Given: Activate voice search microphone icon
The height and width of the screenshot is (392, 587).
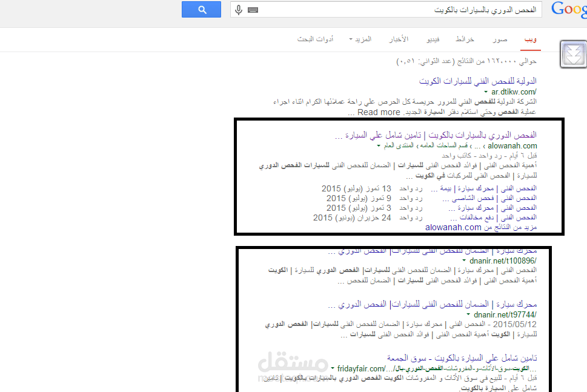Looking at the screenshot, I should click(239, 10).
